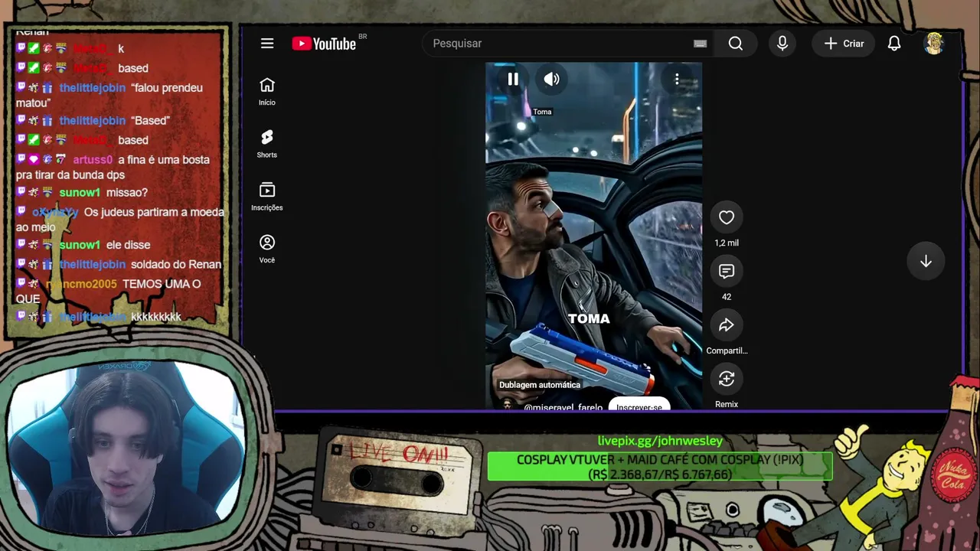Image resolution: width=980 pixels, height=551 pixels.
Task: Open the comments on this Short
Action: [x=727, y=272]
